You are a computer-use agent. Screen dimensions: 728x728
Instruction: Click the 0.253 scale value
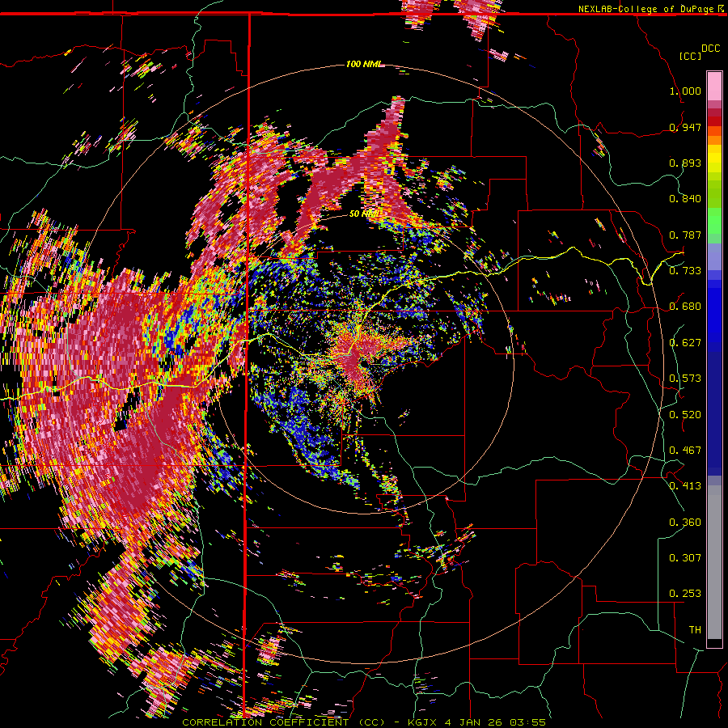[685, 594]
